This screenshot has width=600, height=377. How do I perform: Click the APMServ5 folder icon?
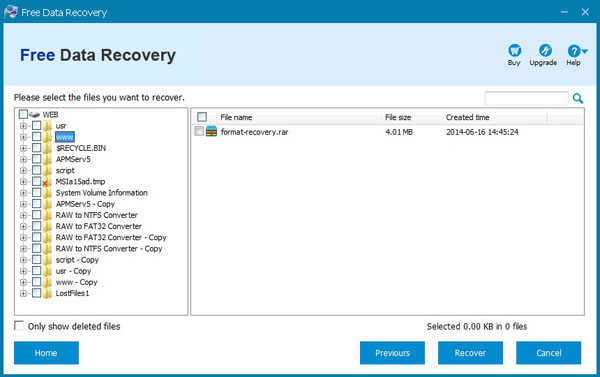click(47, 159)
